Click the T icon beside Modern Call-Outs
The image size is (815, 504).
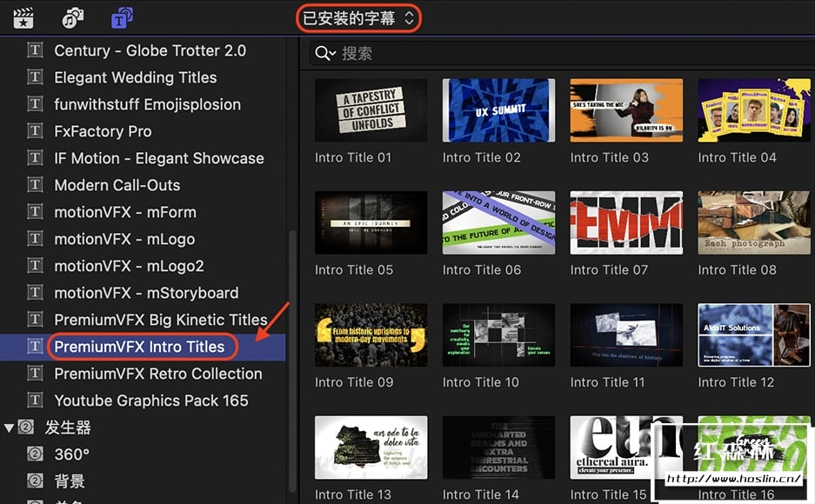click(35, 185)
